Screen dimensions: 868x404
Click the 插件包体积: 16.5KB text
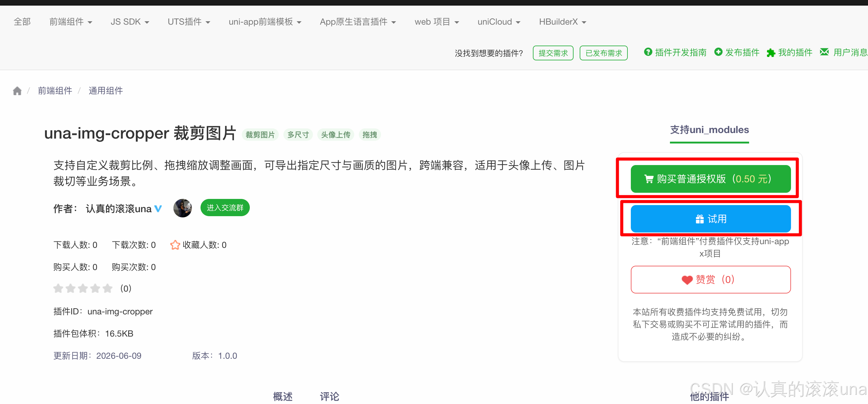[x=93, y=334]
